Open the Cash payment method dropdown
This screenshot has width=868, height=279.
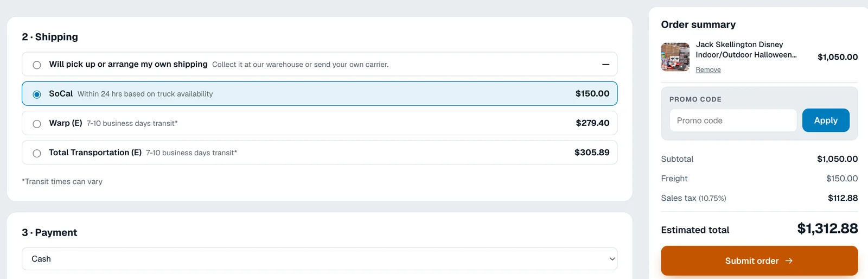pos(320,259)
